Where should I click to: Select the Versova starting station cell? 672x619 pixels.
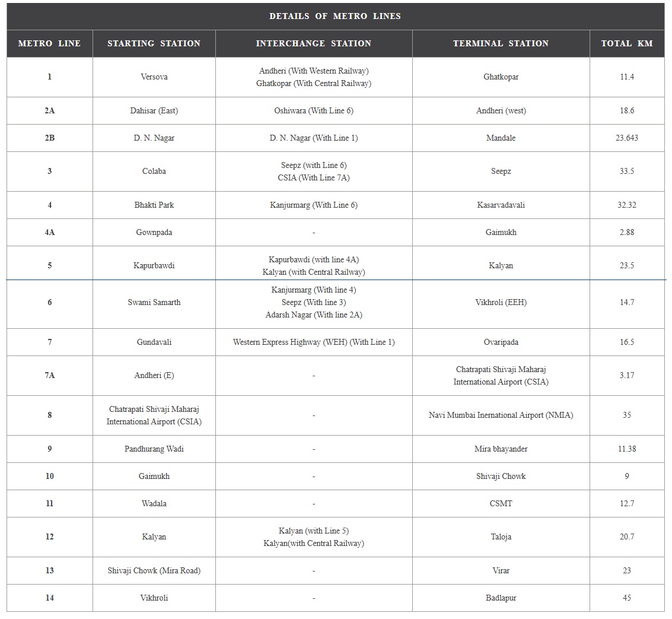tap(154, 77)
